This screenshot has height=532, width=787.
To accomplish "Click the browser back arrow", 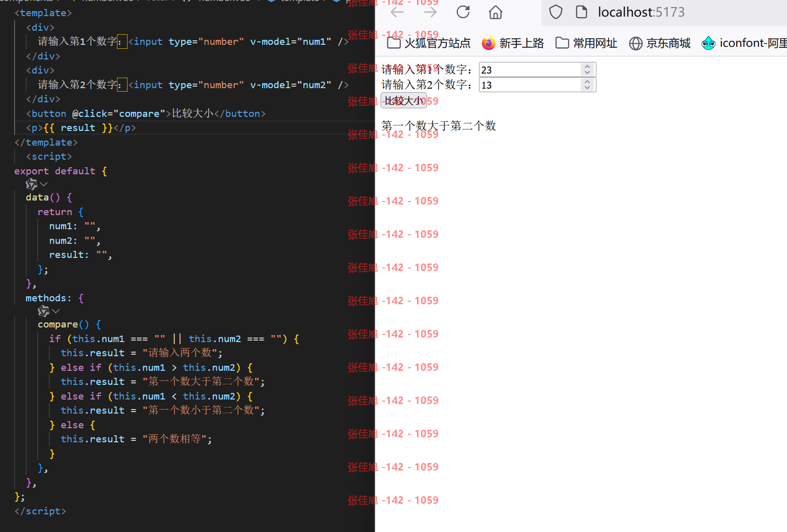I will 397,12.
